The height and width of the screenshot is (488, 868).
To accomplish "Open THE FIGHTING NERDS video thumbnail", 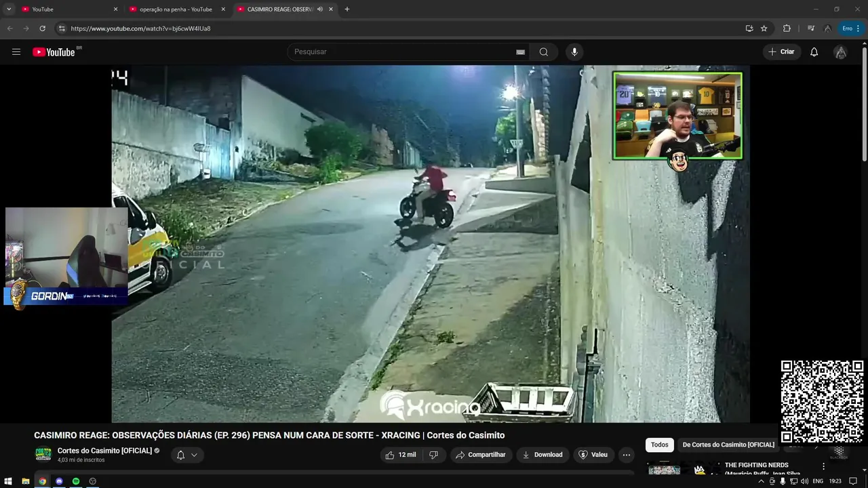I will (684, 469).
